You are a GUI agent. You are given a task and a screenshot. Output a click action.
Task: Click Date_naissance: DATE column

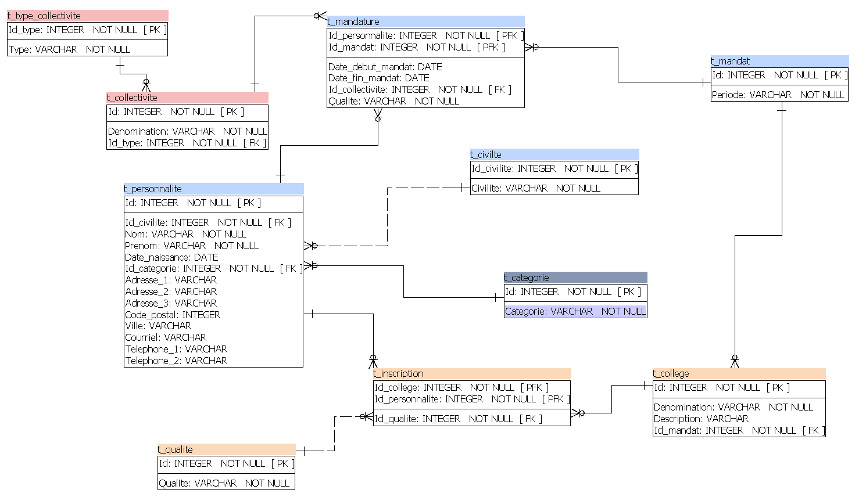pos(171,257)
